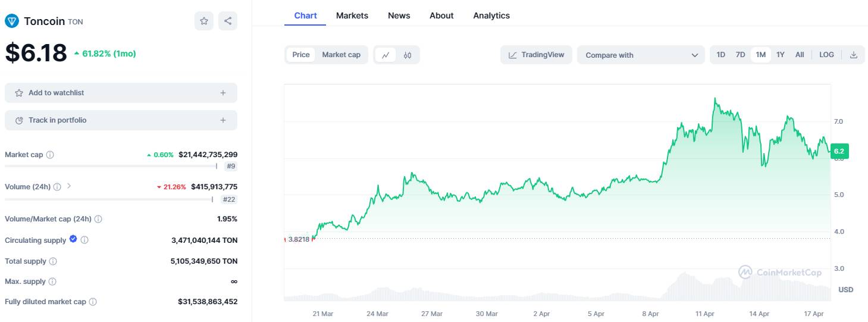
Task: Set chart range to 7D
Action: point(740,55)
